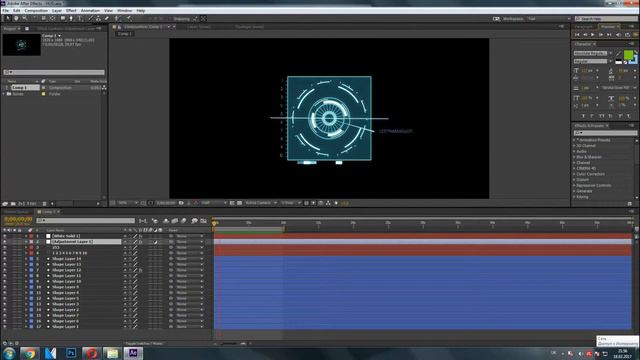Click the Play button in Preview panel
The width and height of the screenshot is (640, 360).
593,35
